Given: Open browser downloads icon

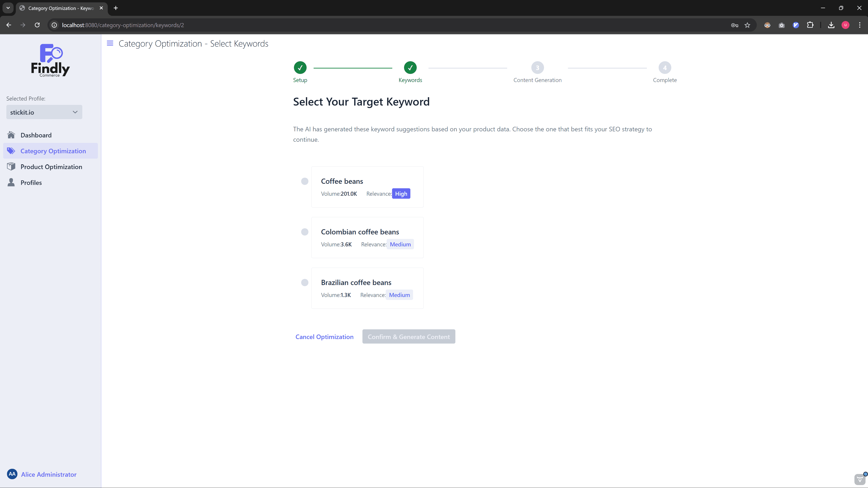Looking at the screenshot, I should point(831,25).
